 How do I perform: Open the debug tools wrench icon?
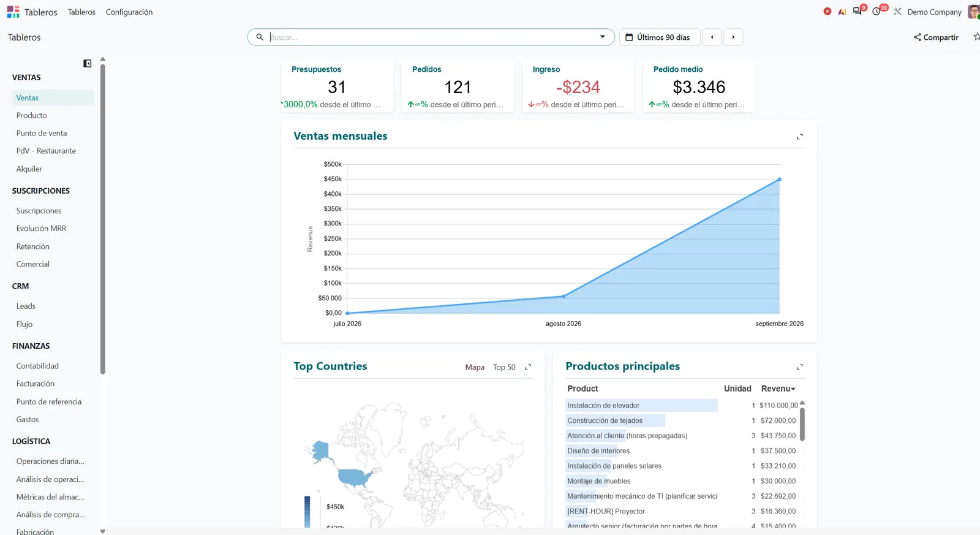tap(897, 12)
